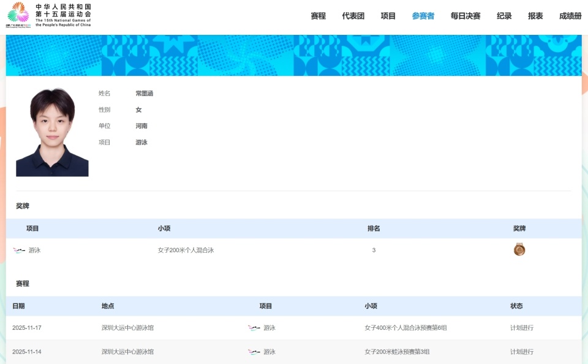Click the 状态 column header in the schedule table

[516, 306]
